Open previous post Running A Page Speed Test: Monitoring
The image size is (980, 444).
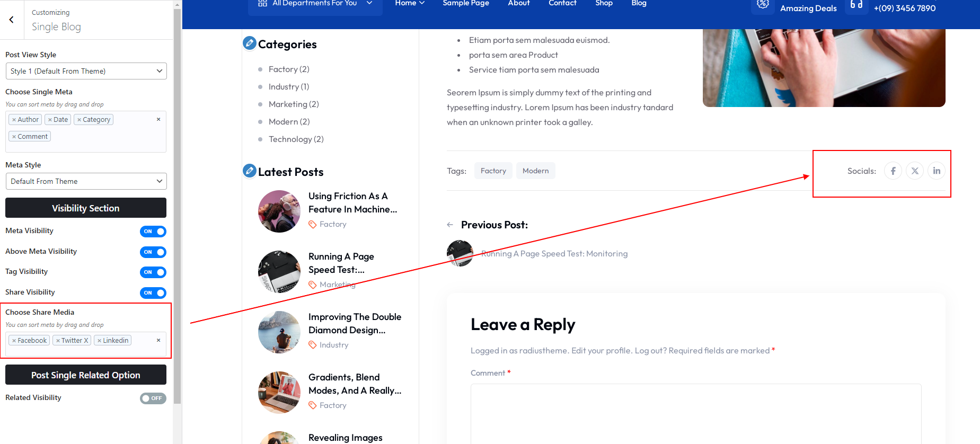coord(554,254)
